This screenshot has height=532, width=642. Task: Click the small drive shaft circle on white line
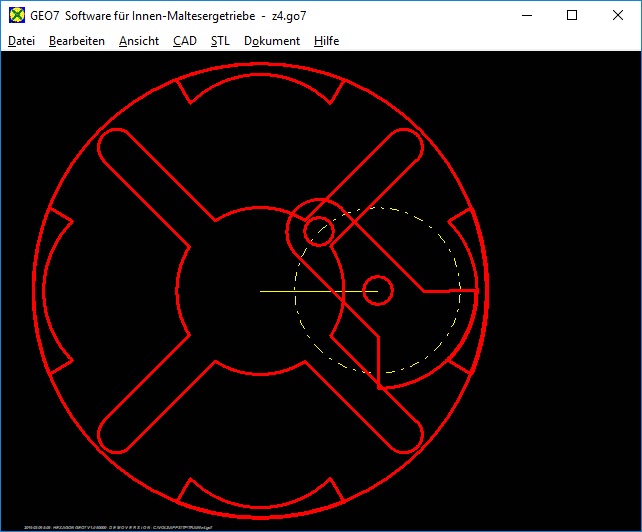pyautogui.click(x=377, y=291)
